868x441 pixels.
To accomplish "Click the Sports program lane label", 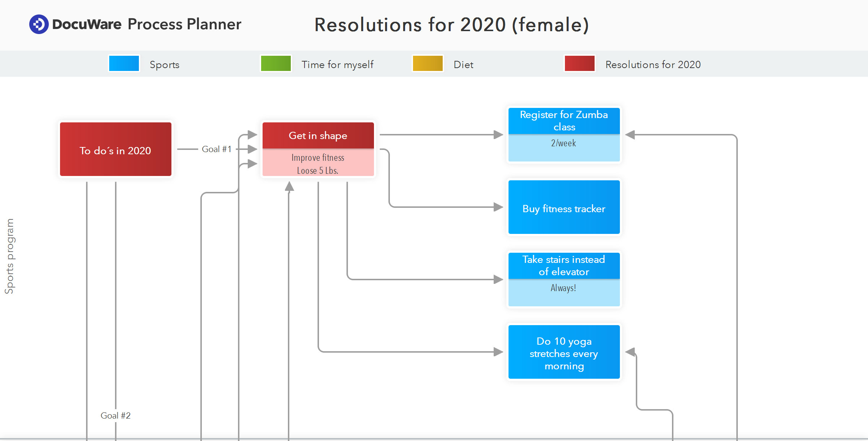I will (x=9, y=256).
